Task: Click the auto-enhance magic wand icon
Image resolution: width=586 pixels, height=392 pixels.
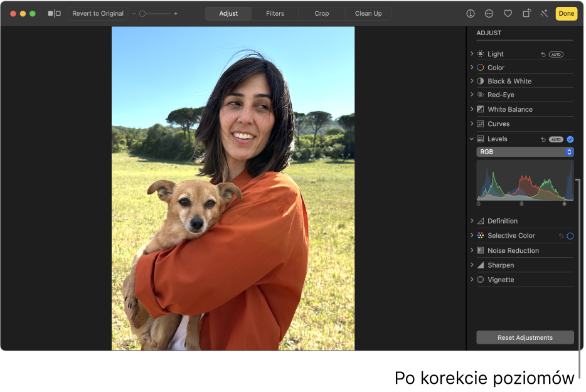Action: coord(543,13)
